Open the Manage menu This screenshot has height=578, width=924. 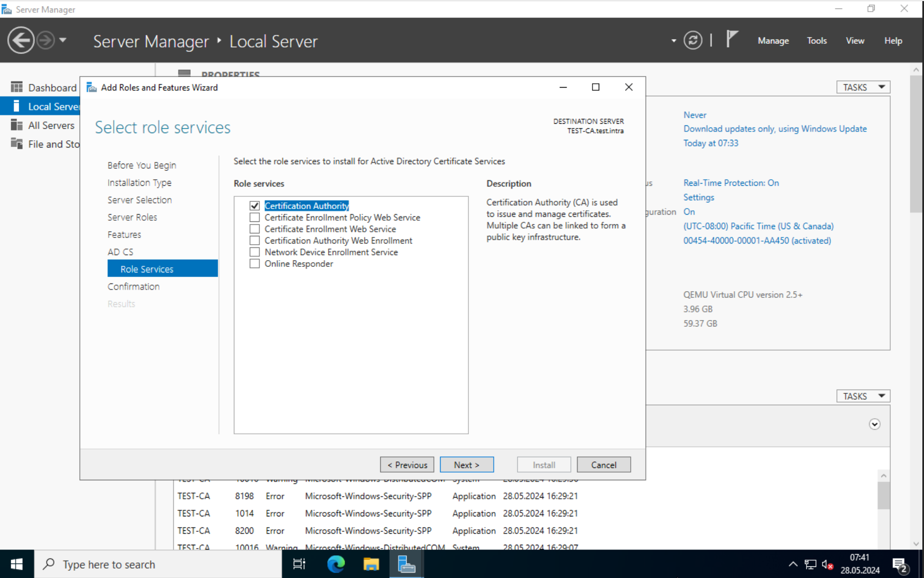tap(773, 40)
